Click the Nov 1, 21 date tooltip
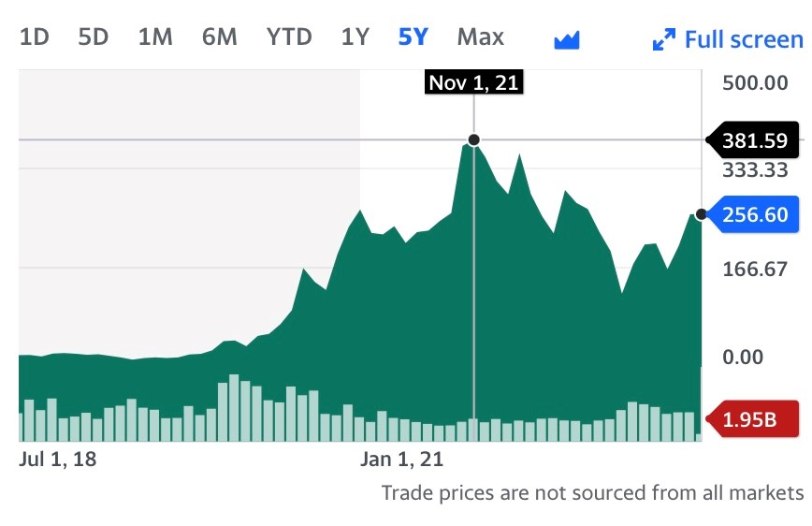Image resolution: width=812 pixels, height=526 pixels. (474, 82)
